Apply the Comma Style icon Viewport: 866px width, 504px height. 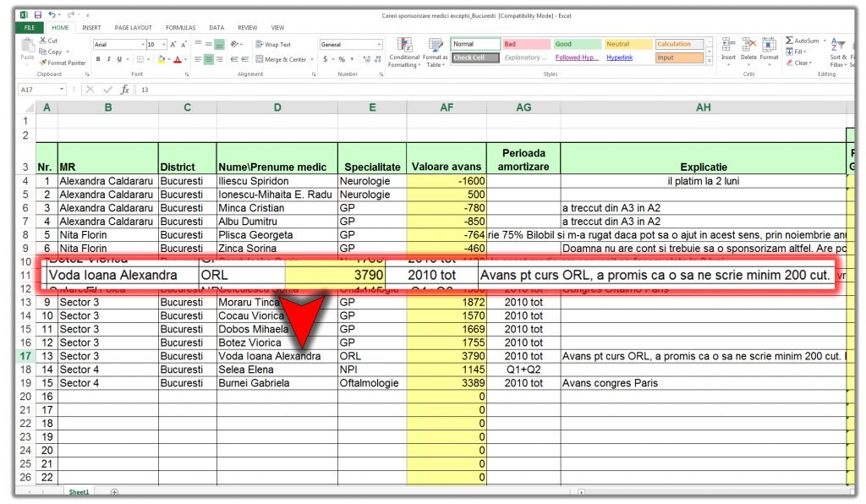[x=352, y=59]
